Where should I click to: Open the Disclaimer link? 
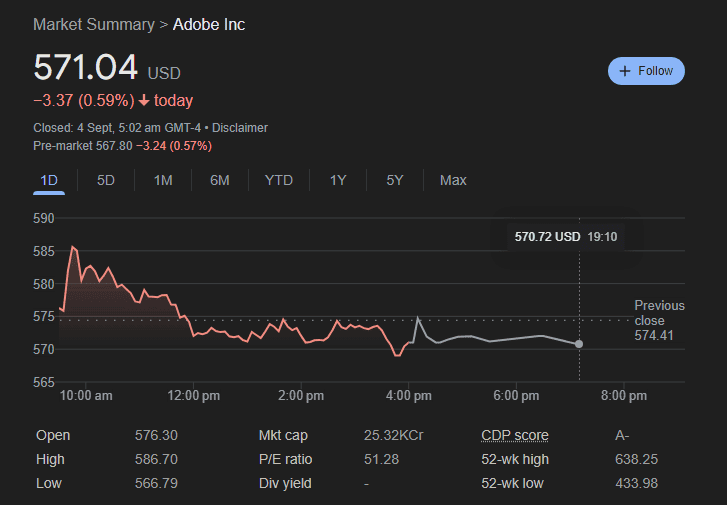coord(240,128)
